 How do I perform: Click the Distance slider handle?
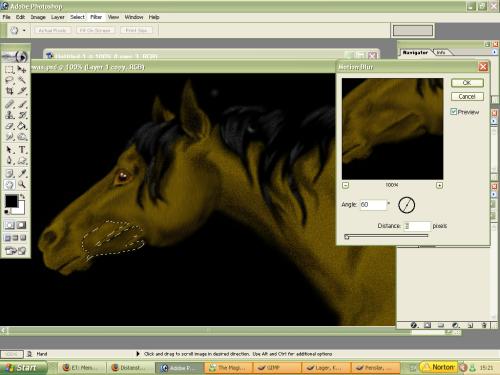(347, 237)
